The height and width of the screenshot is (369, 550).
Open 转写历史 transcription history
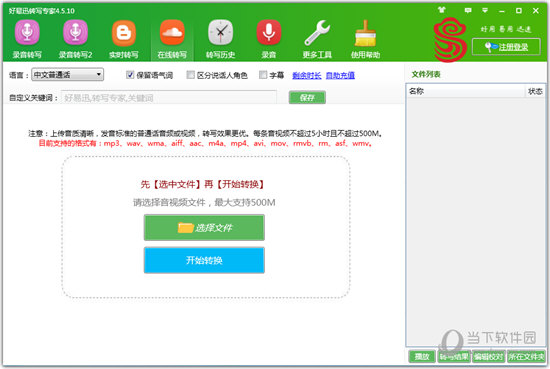(220, 39)
